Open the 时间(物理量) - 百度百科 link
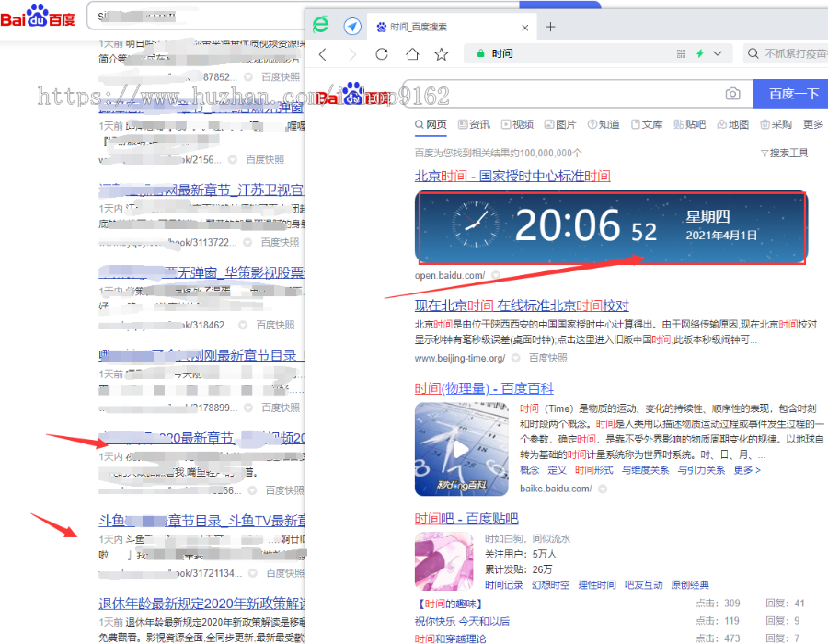 484,388
